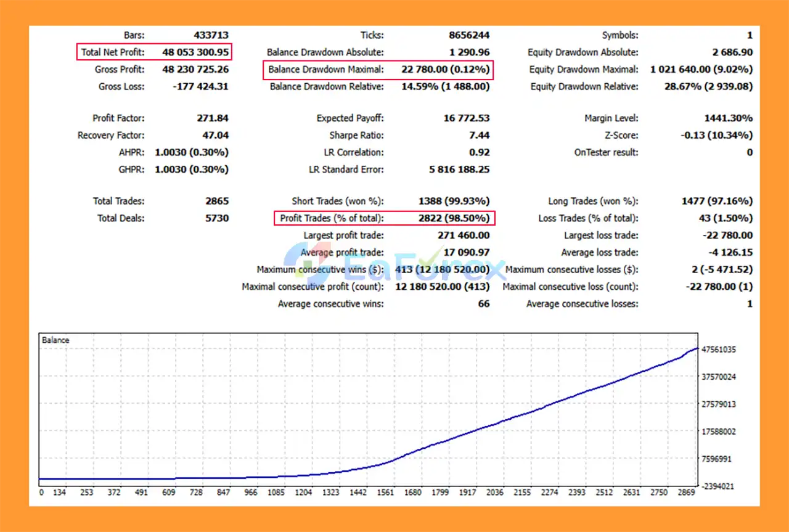Screen dimensions: 789x532
Task: Click the Total Net Profit value
Action: point(195,52)
